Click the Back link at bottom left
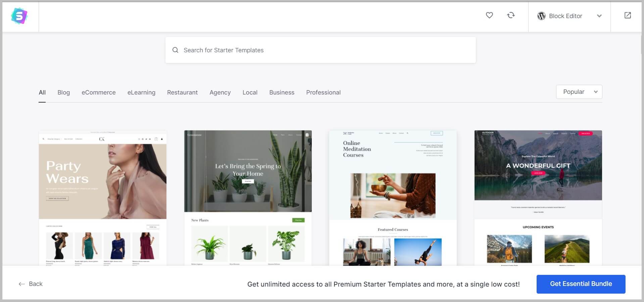 35,284
